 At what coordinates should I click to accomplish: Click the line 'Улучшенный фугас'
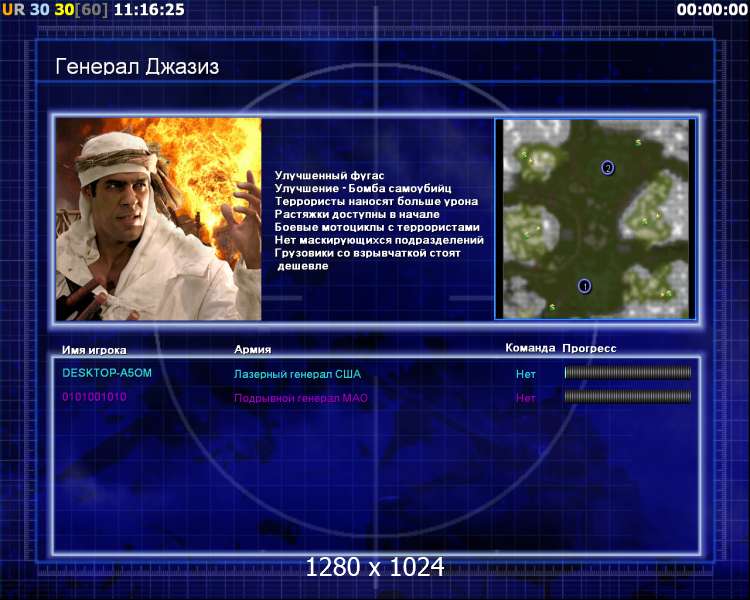click(329, 176)
